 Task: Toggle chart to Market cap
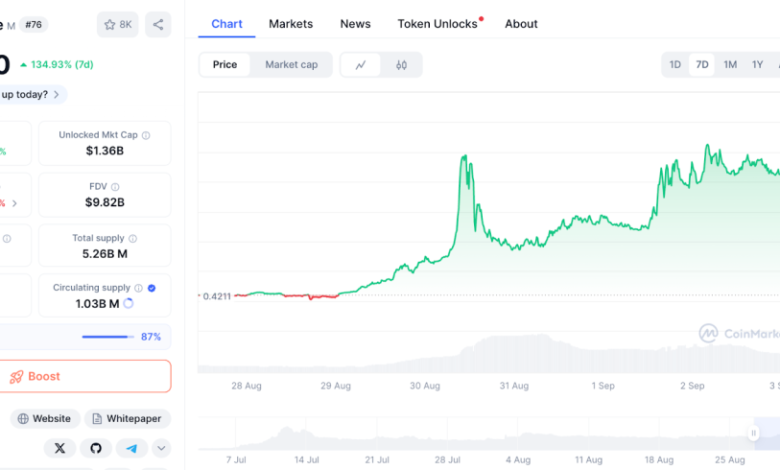click(291, 65)
